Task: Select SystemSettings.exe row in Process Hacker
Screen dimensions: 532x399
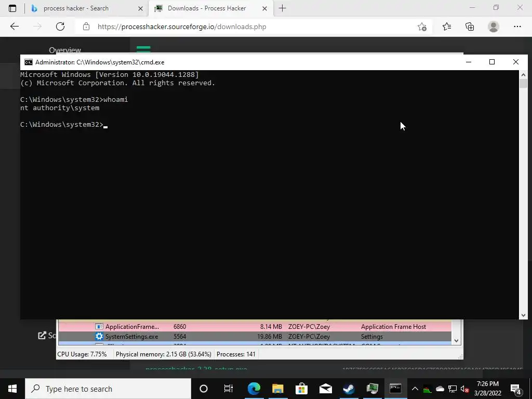Action: 255,336
